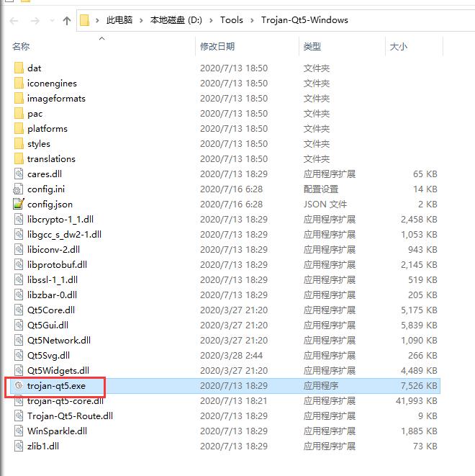Select file name WinSparkle.dll
This screenshot has width=475, height=476.
click(57, 431)
